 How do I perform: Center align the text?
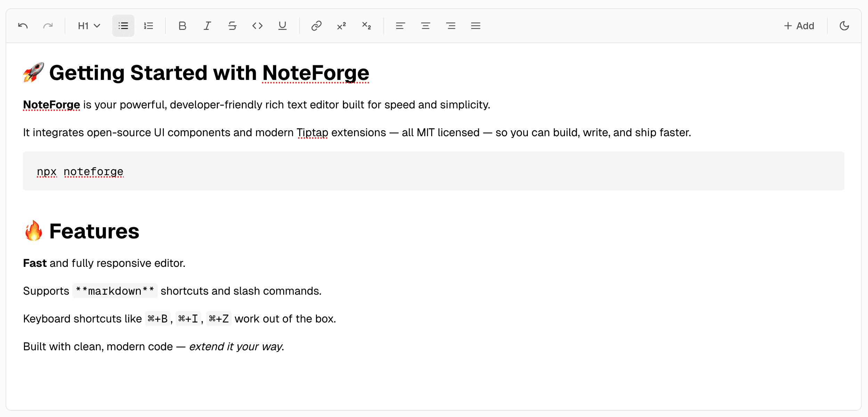pyautogui.click(x=426, y=26)
